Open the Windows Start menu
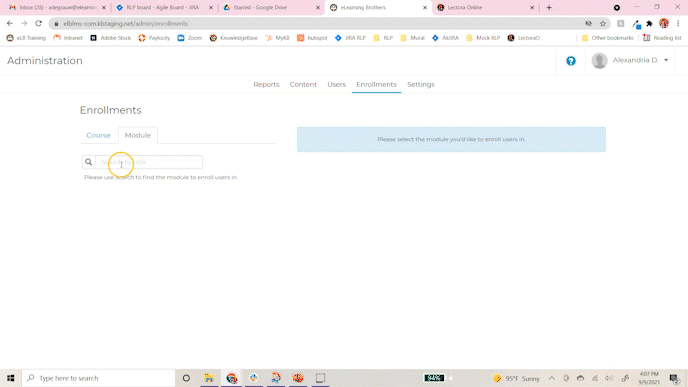The image size is (688, 387). tap(11, 378)
